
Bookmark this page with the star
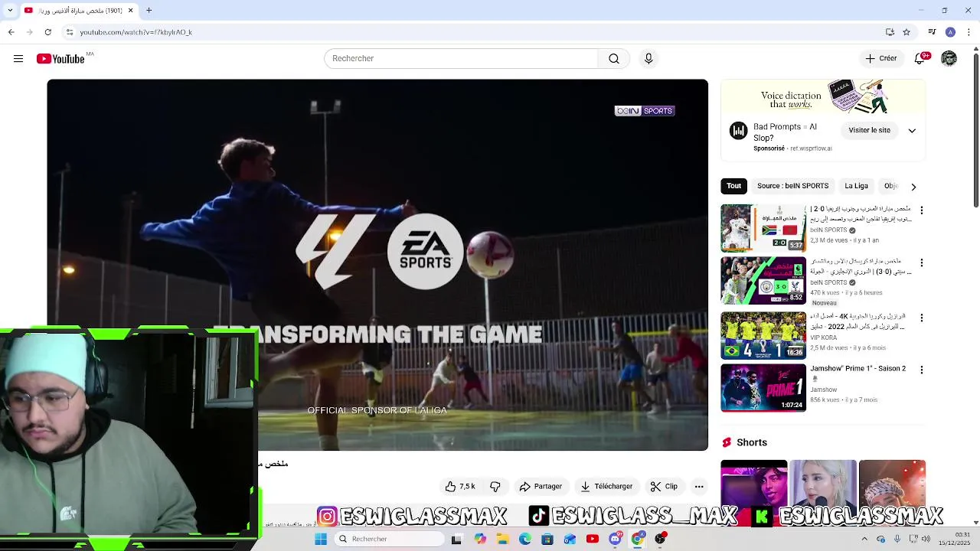(x=906, y=32)
